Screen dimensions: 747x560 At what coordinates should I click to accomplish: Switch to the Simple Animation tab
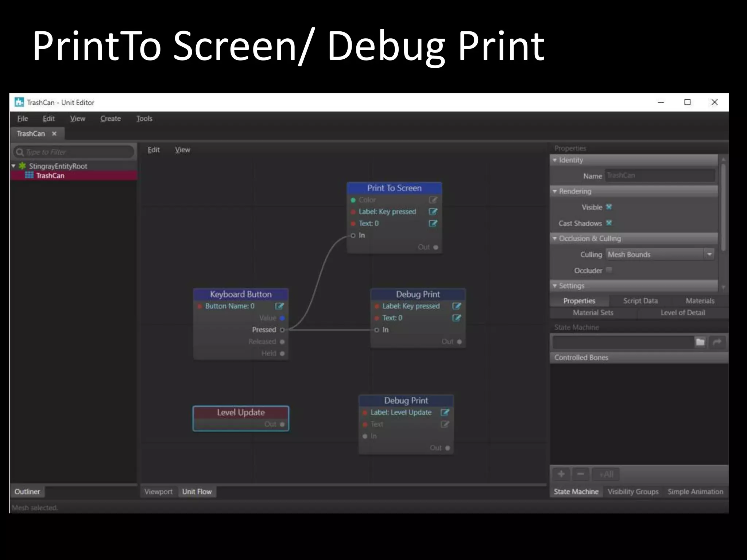point(696,491)
